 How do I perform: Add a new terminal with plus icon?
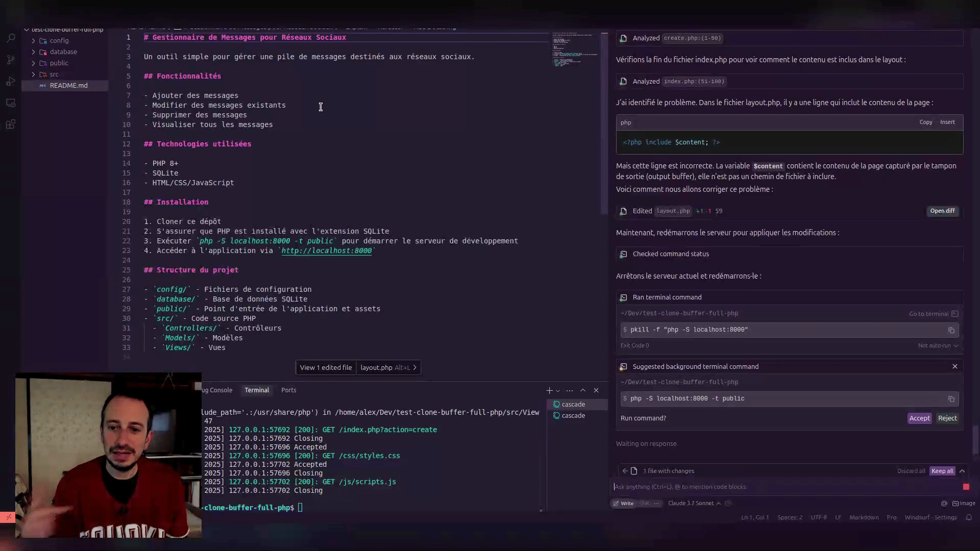pyautogui.click(x=549, y=390)
